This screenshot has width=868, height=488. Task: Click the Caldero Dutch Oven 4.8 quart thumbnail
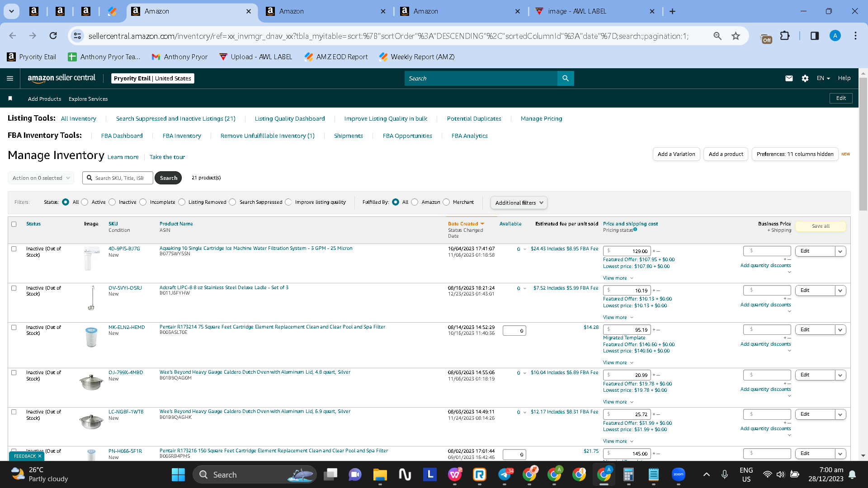click(x=91, y=382)
